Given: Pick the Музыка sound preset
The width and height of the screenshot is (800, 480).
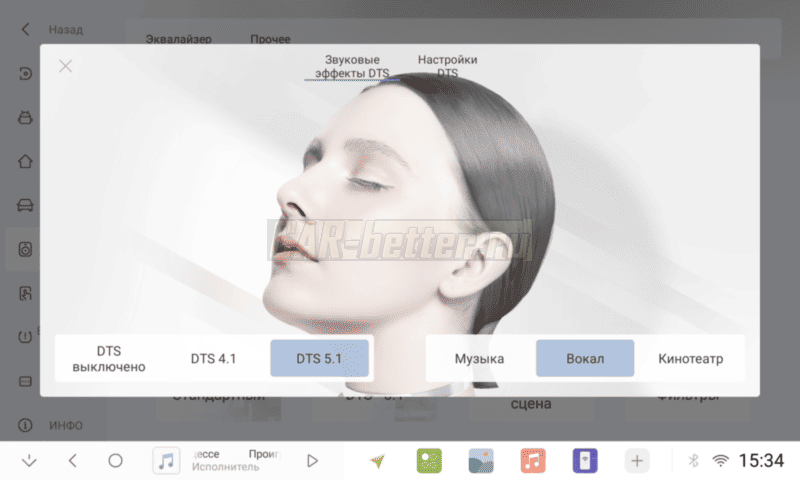Looking at the screenshot, I should [x=479, y=359].
